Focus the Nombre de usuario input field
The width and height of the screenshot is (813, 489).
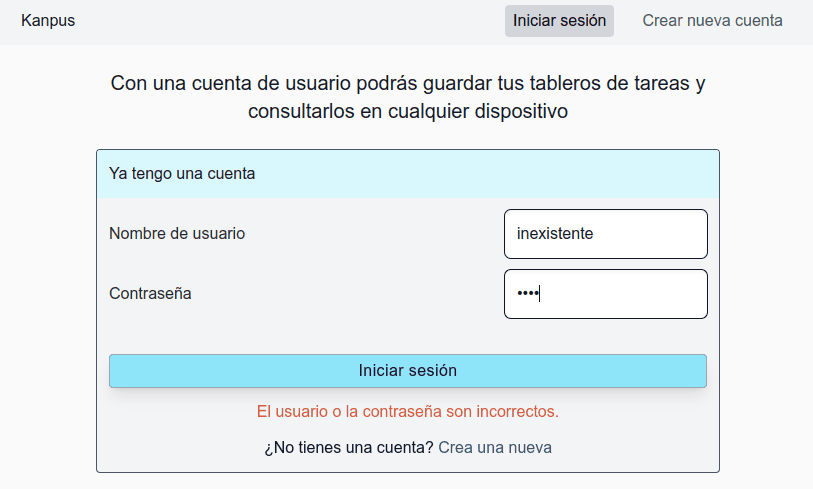(605, 234)
